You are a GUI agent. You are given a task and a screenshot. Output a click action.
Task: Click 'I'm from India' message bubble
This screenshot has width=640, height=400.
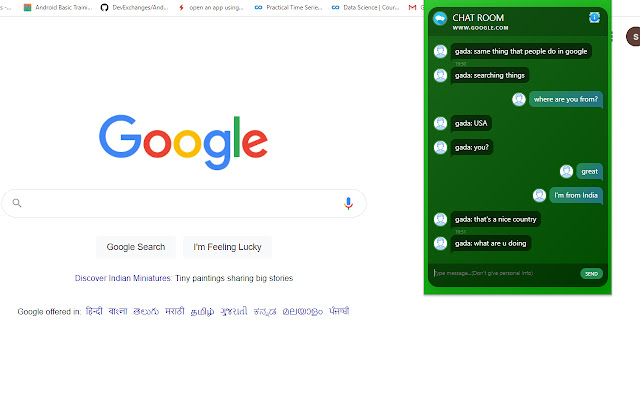(x=576, y=195)
